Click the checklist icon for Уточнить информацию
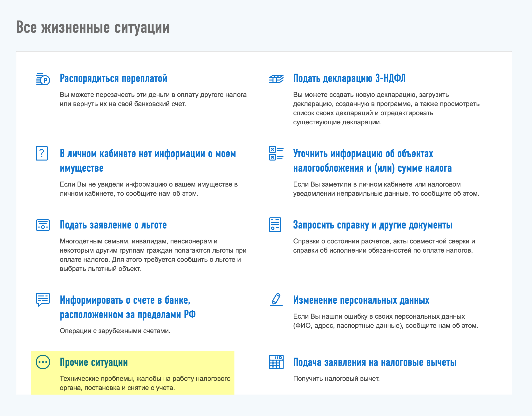This screenshot has height=416, width=532. pos(276,153)
